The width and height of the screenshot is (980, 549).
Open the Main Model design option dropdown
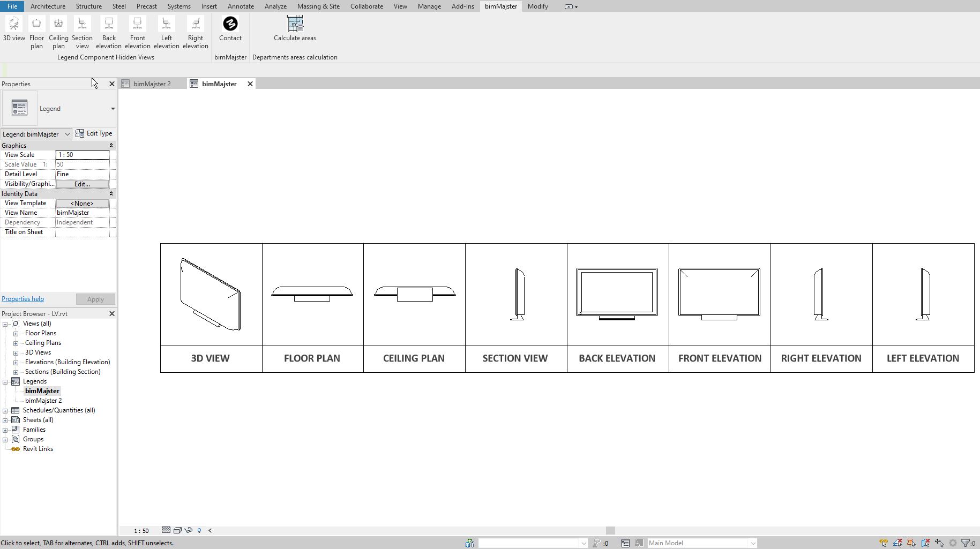coord(702,543)
